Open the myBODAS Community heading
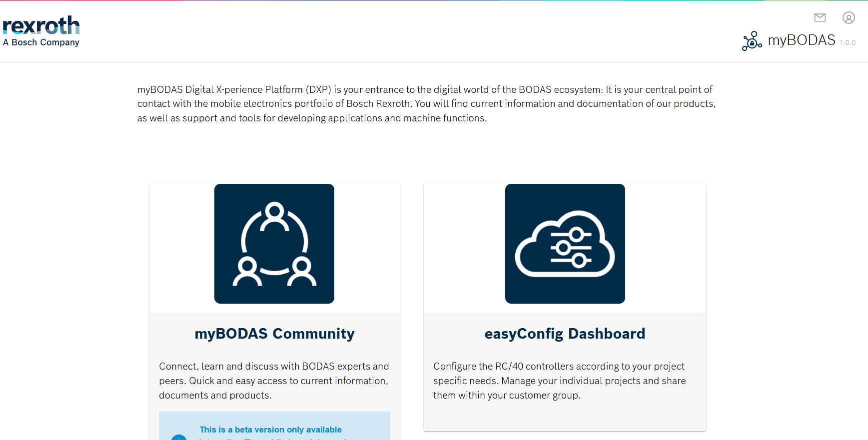 (274, 333)
